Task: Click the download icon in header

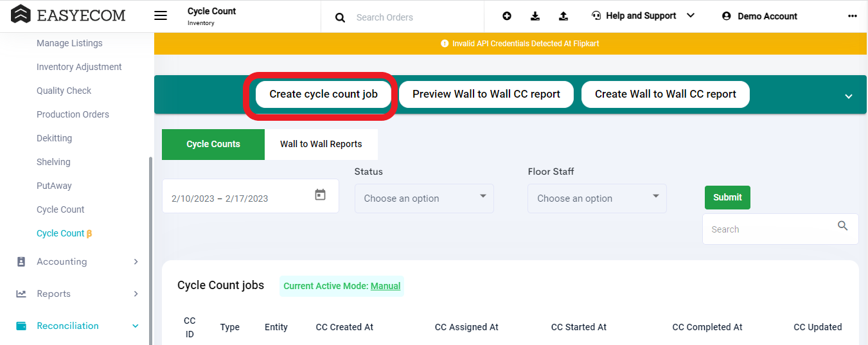Action: (535, 16)
